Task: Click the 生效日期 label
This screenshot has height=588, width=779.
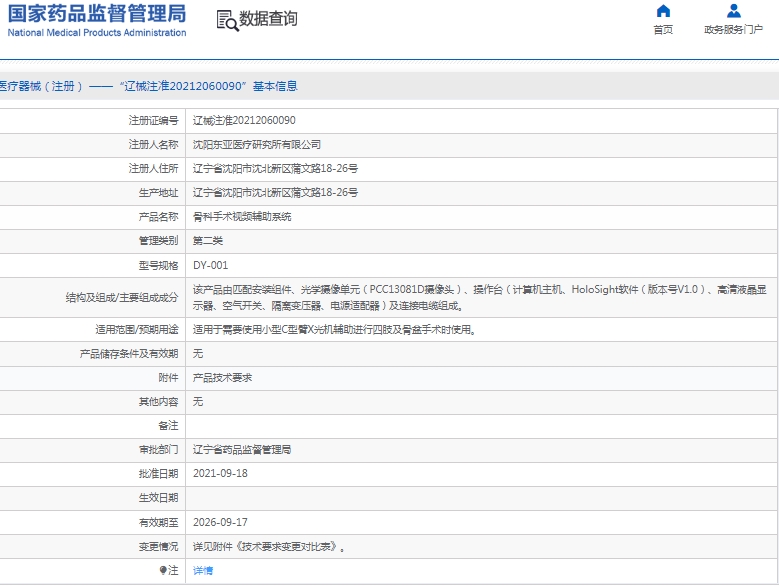Action: tap(158, 498)
